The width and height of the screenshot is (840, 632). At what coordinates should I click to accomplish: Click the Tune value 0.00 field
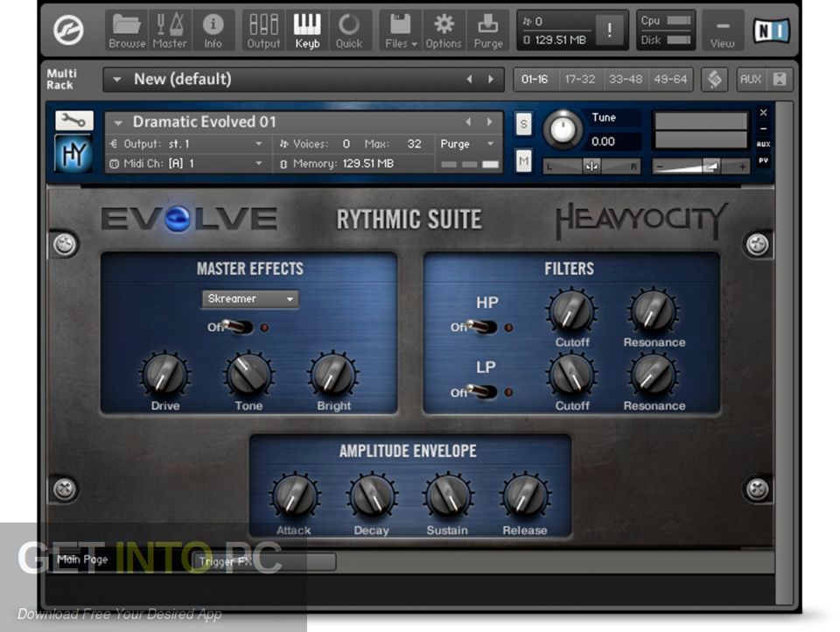point(614,142)
